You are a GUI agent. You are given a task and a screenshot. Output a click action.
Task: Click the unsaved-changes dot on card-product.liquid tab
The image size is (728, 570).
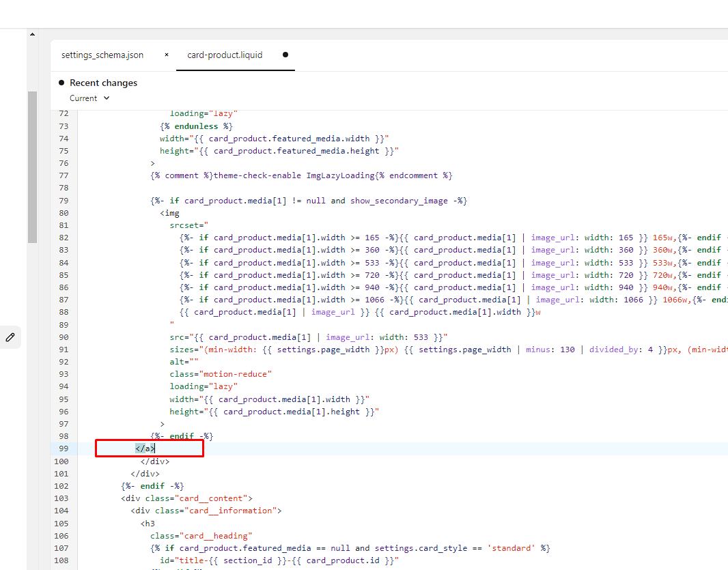(285, 55)
